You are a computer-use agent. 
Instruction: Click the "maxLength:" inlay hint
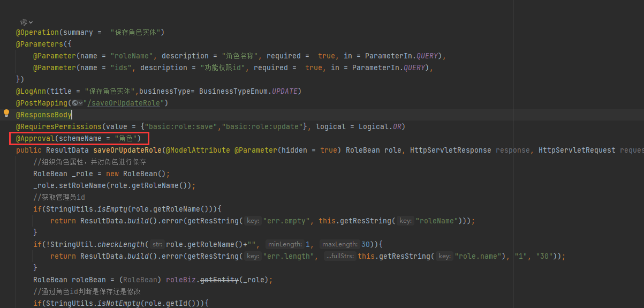339,244
